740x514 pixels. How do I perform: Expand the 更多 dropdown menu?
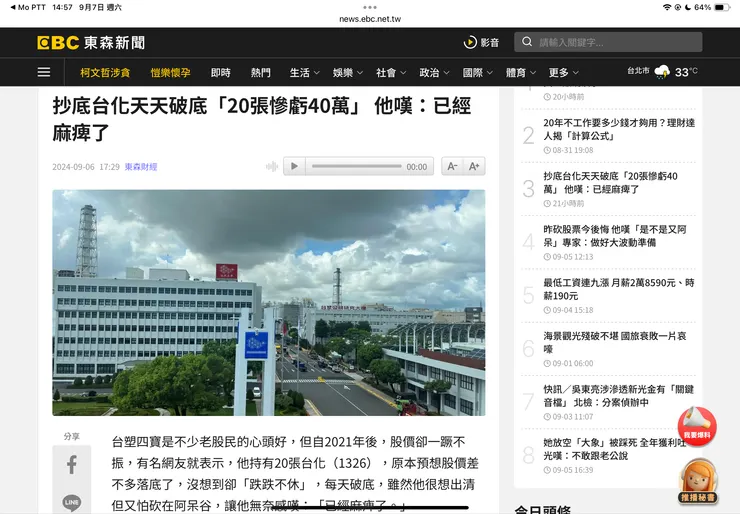pyautogui.click(x=563, y=73)
